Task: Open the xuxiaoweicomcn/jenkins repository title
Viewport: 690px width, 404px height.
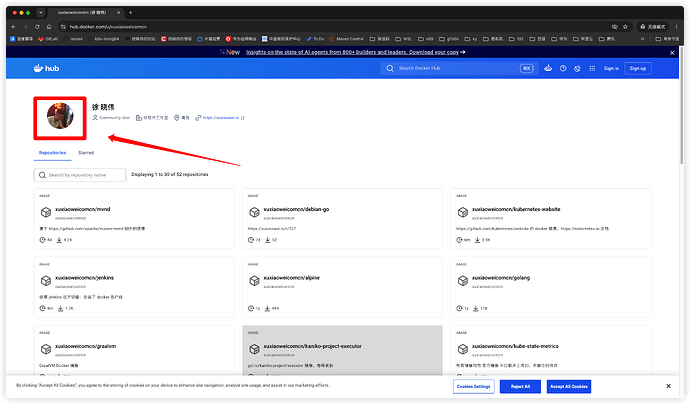Action: click(x=84, y=278)
